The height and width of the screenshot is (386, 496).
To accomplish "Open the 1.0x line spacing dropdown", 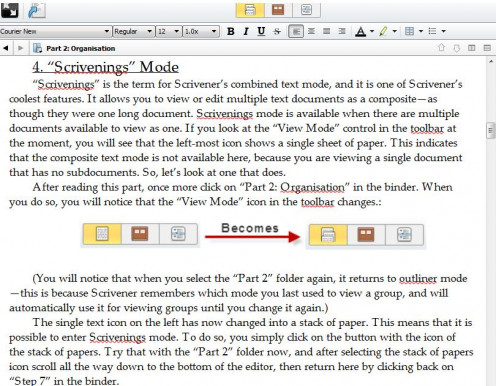I will pos(201,31).
